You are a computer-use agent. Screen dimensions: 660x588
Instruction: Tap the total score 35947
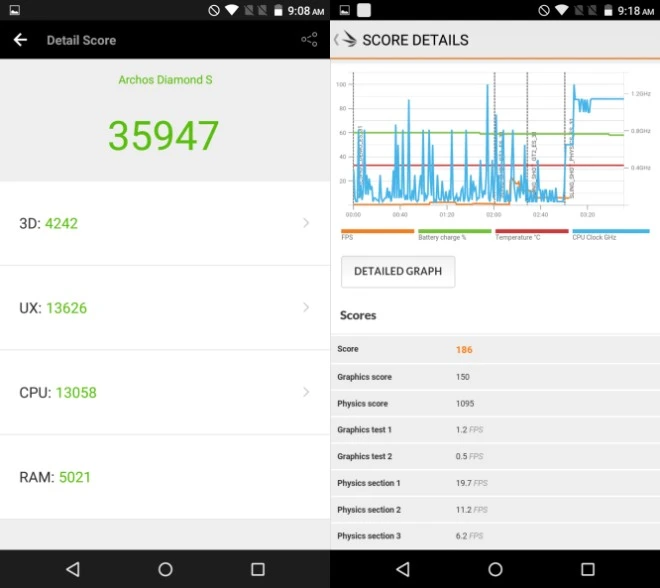click(x=164, y=135)
